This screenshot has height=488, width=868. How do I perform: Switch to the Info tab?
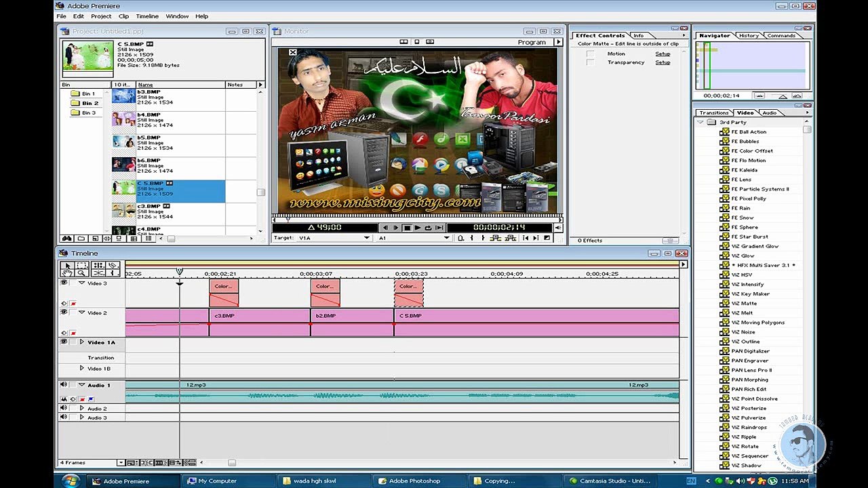click(639, 35)
